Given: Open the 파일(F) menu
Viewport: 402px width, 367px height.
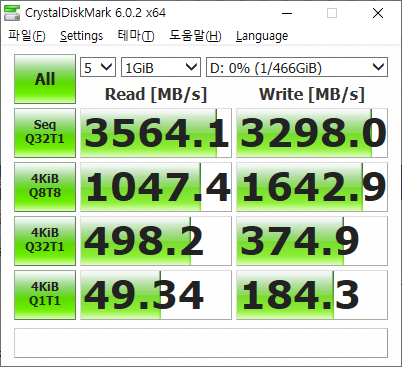Looking at the screenshot, I should tap(27, 36).
